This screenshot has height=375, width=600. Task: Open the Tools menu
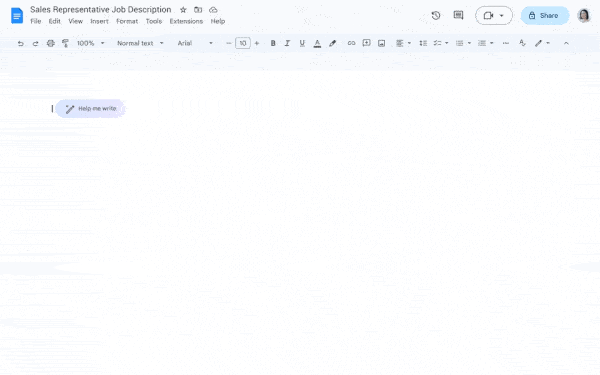click(153, 21)
